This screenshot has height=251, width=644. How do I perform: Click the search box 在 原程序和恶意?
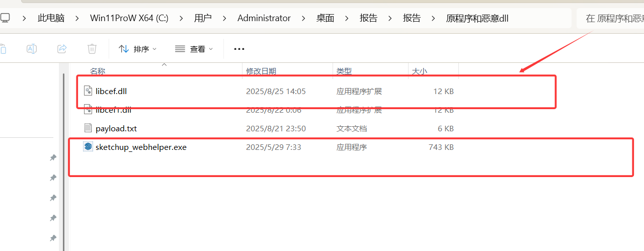coord(610,18)
